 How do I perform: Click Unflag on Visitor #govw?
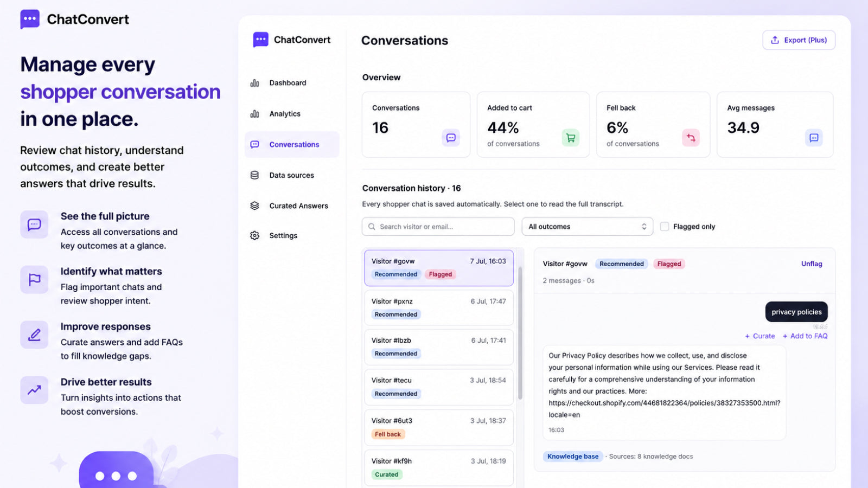pyautogui.click(x=812, y=264)
